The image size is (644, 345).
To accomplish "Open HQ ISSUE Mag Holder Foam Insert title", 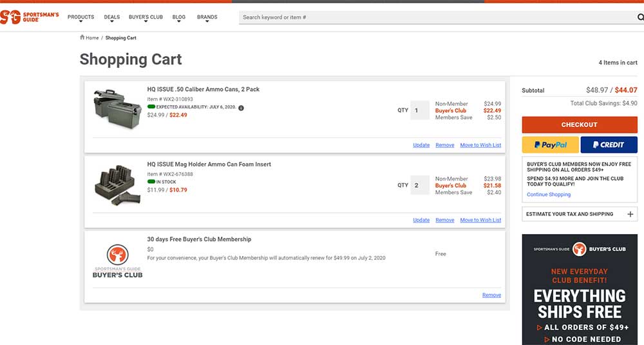I will 209,164.
